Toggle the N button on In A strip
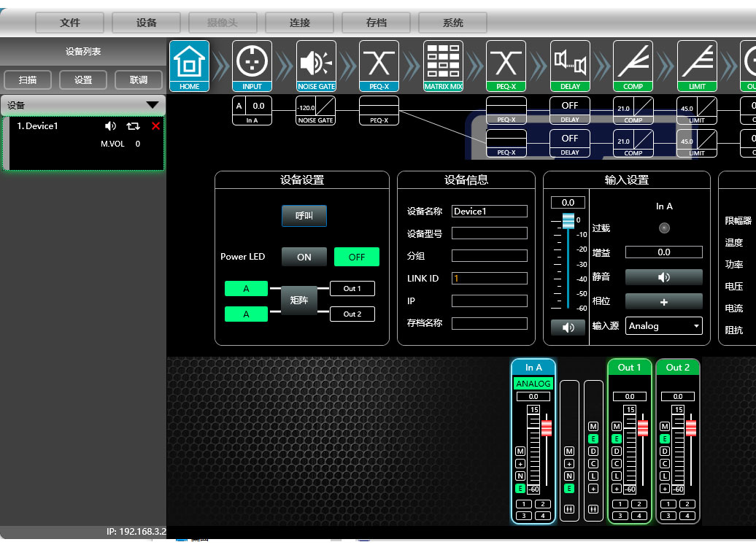 pyautogui.click(x=520, y=476)
